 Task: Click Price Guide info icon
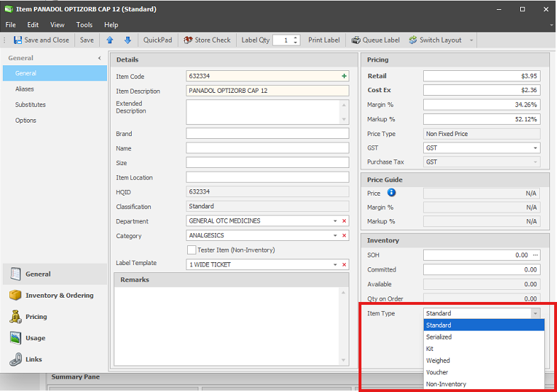pyautogui.click(x=391, y=193)
